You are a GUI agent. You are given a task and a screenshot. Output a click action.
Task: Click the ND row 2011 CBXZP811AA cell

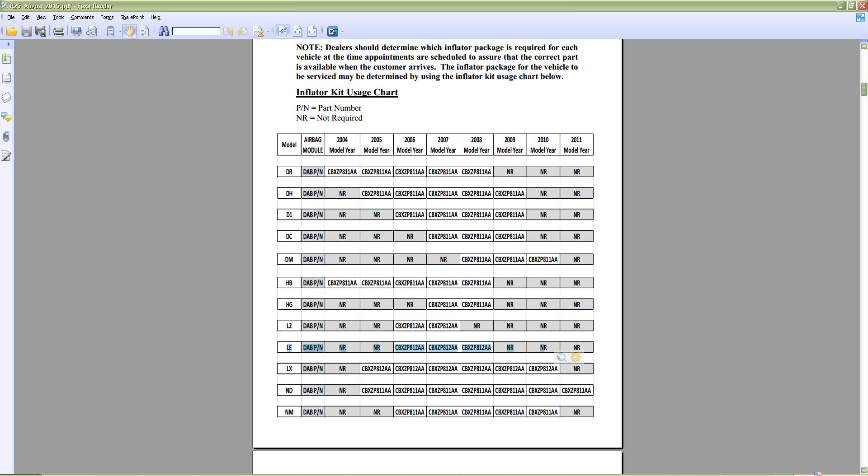pos(576,390)
